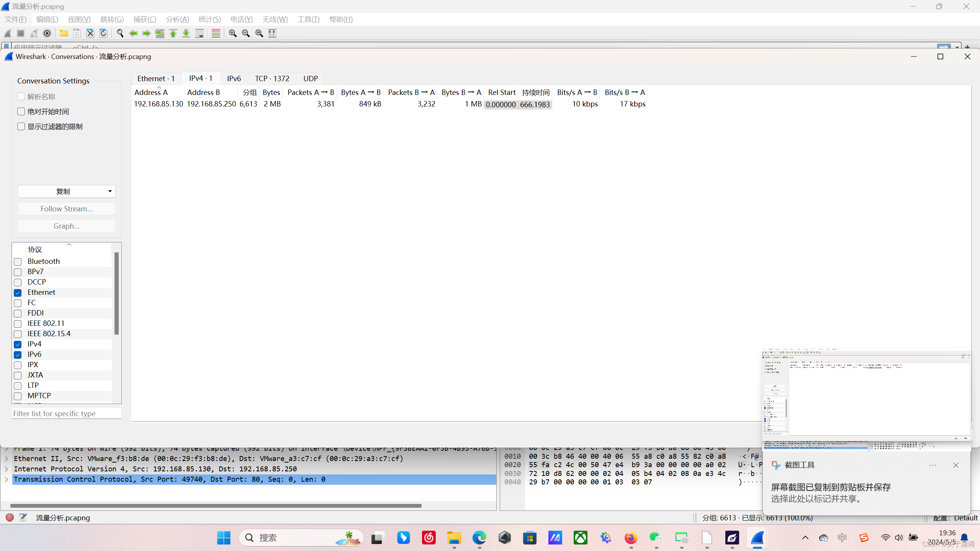
Task: Click the resize columns toolbar icon
Action: pos(272,33)
